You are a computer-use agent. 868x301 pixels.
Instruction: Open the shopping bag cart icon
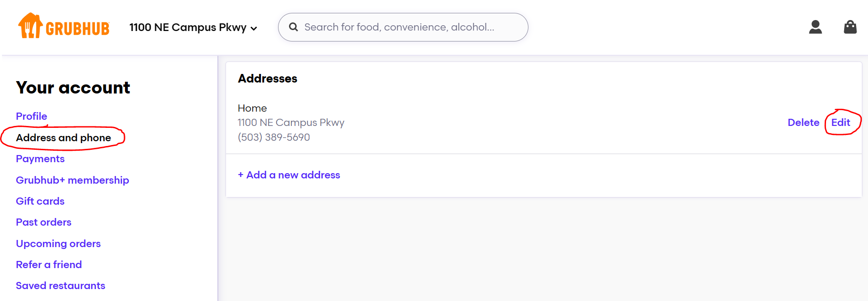(850, 27)
